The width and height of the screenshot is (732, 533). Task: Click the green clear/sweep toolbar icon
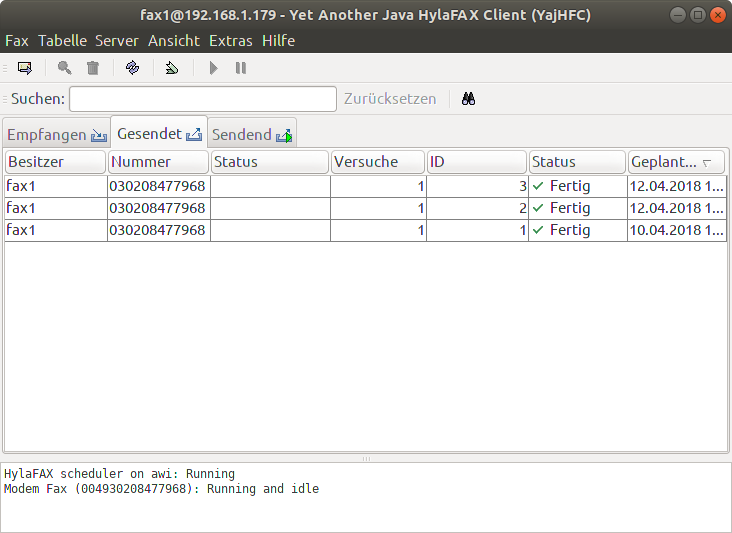pos(172,68)
